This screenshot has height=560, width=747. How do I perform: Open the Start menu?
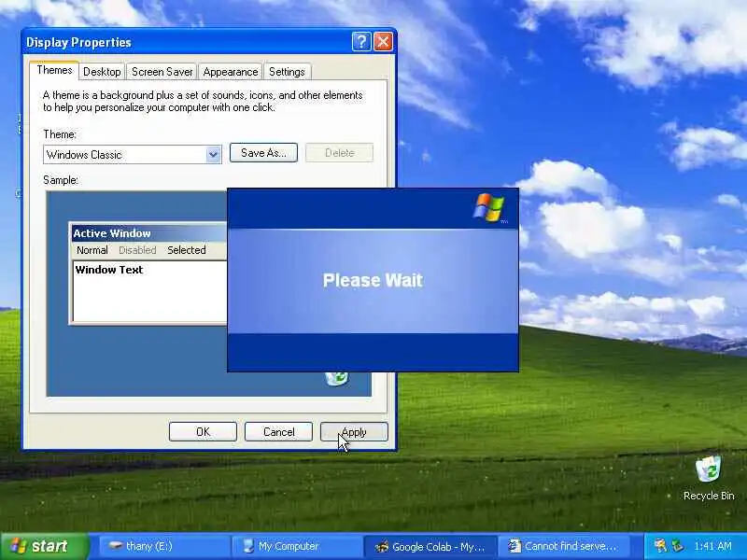[x=44, y=546]
